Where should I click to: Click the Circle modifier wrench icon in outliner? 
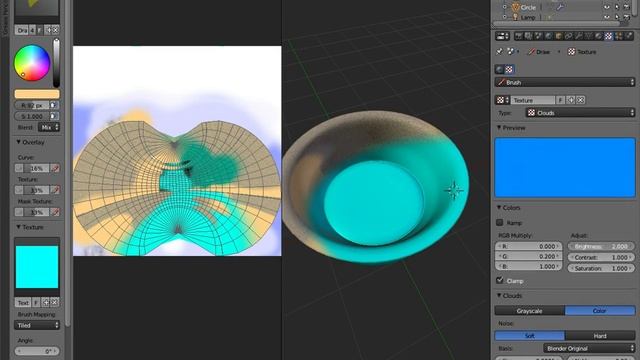pyautogui.click(x=560, y=7)
